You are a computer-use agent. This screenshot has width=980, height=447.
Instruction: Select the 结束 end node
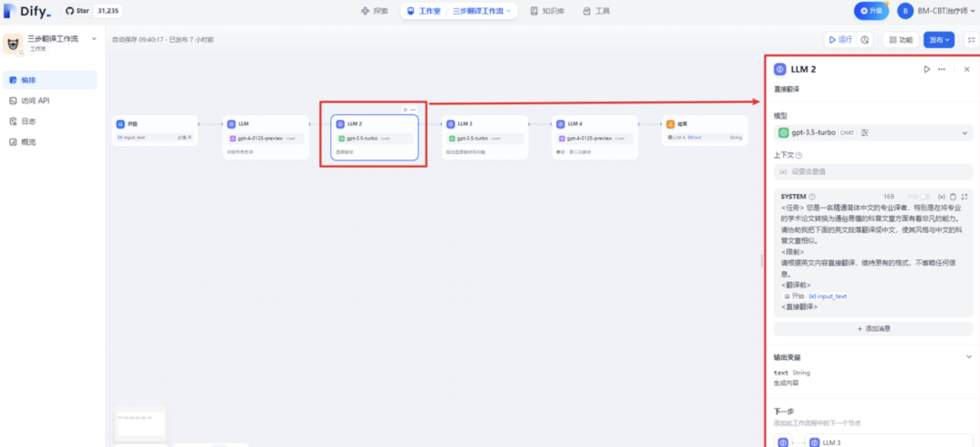point(704,131)
